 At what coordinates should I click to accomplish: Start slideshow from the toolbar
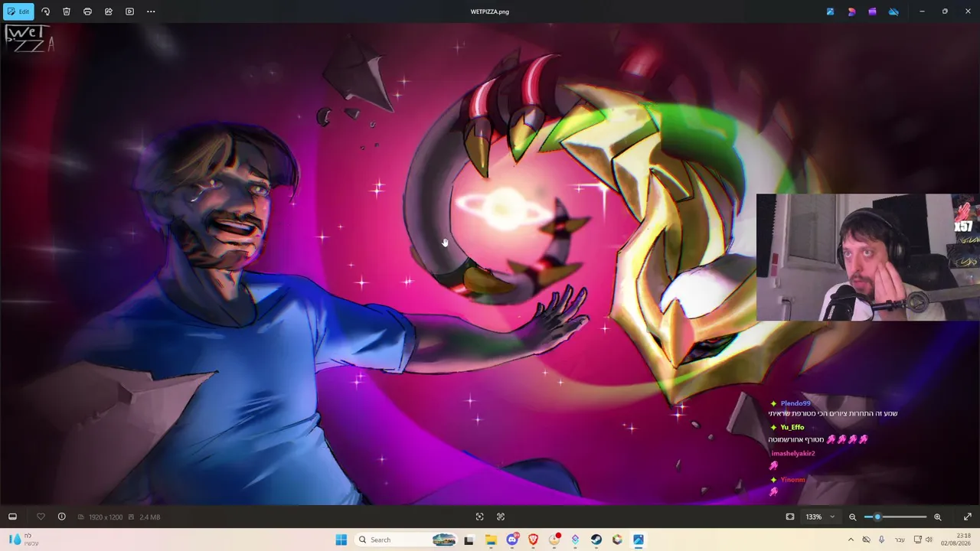pos(129,11)
